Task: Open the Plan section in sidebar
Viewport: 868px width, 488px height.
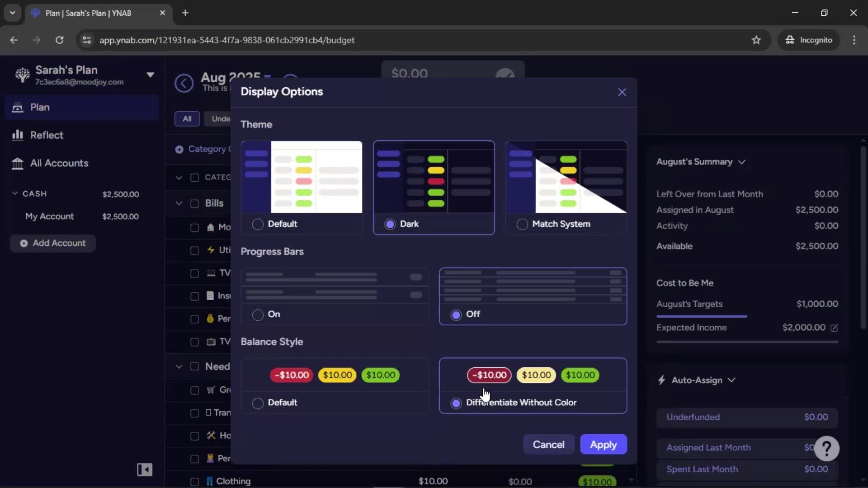Action: pos(82,107)
